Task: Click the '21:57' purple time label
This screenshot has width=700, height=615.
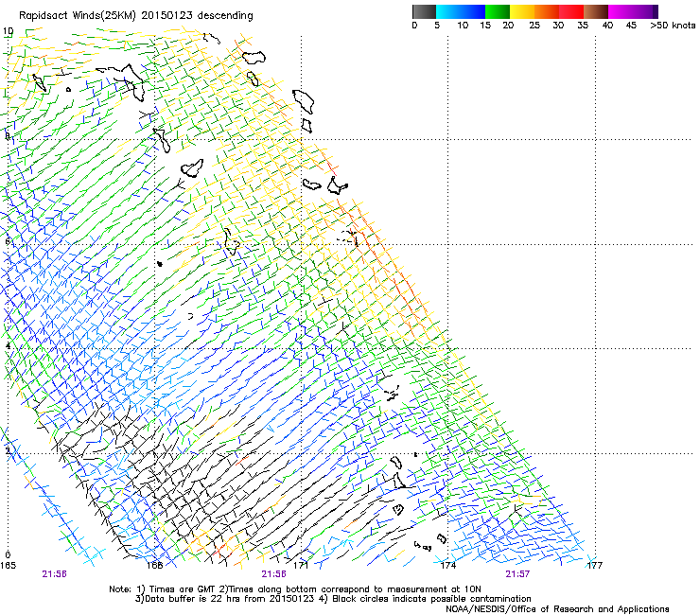Action: [517, 574]
